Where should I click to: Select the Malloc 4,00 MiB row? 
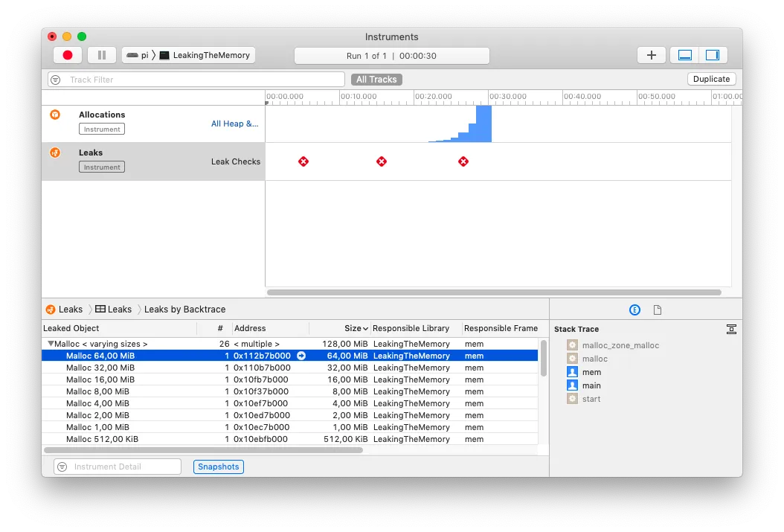point(290,403)
